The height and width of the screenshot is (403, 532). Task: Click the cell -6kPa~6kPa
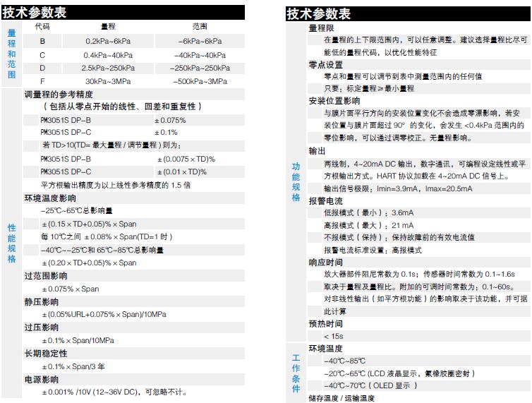point(200,41)
